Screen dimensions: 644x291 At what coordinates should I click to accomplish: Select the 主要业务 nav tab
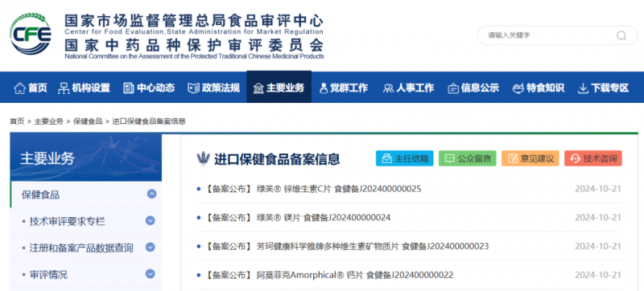pyautogui.click(x=279, y=87)
